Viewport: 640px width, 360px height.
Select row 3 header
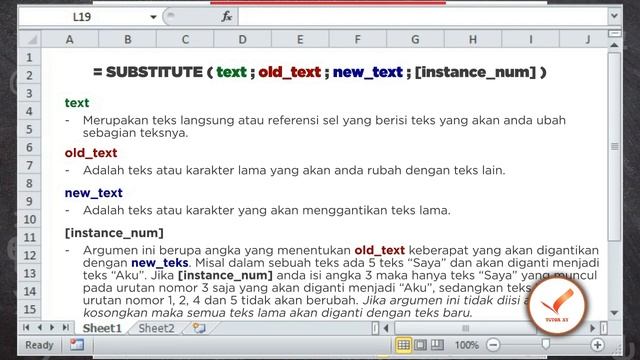29,93
